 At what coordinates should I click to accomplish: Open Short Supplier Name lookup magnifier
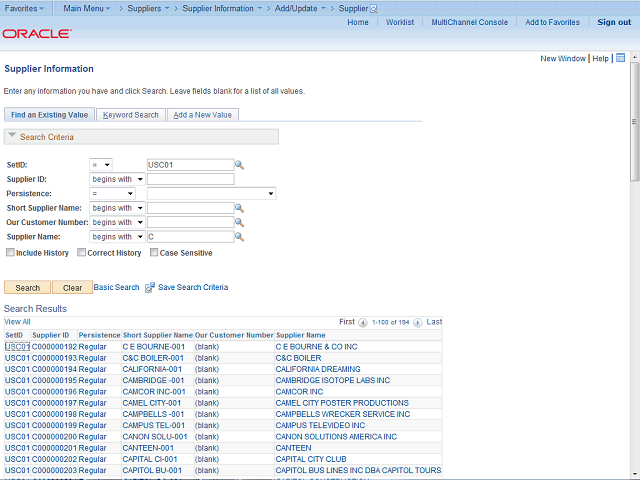click(239, 208)
